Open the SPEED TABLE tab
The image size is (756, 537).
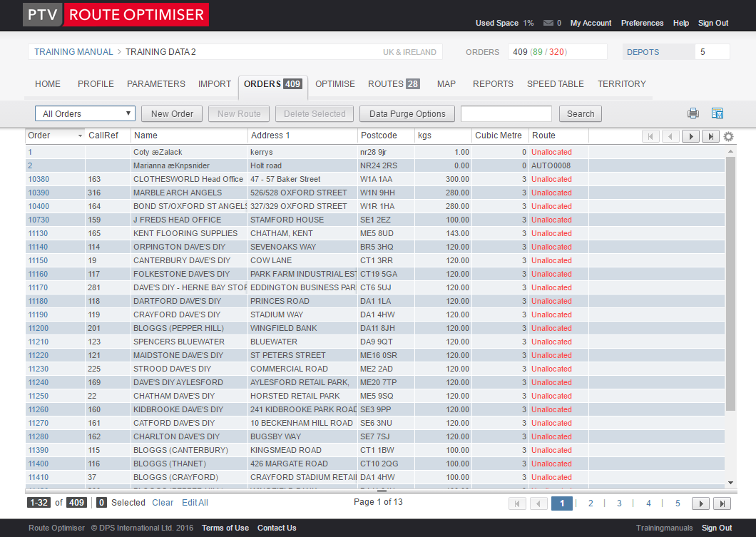pos(556,84)
